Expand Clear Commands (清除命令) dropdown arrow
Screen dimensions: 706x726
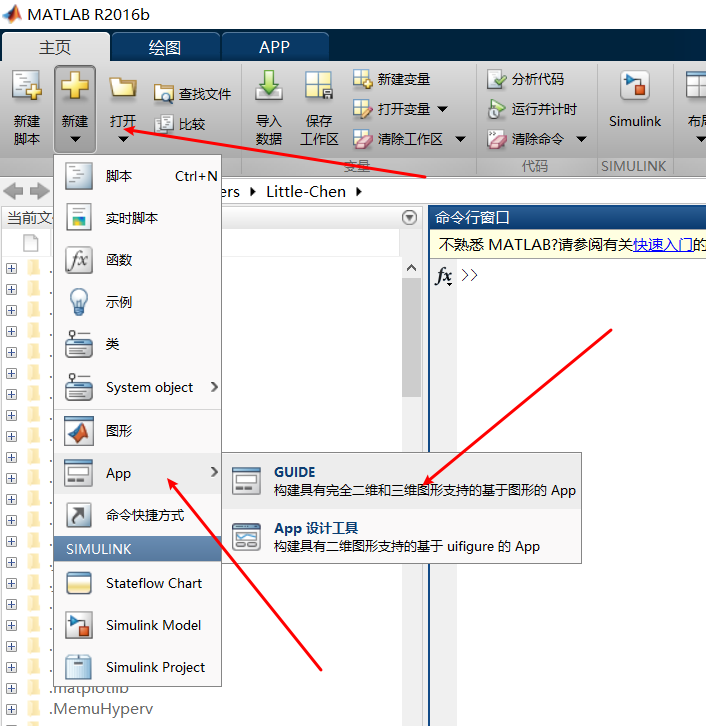pos(581,139)
